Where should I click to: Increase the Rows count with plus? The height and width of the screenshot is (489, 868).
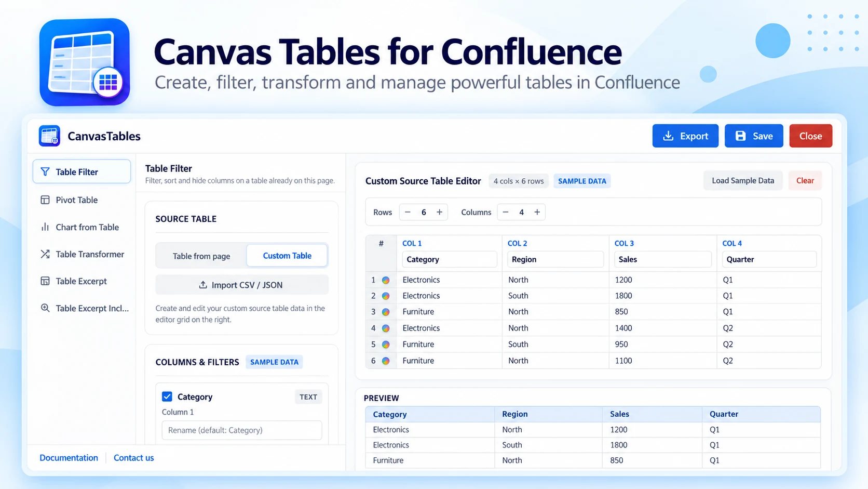coord(440,212)
